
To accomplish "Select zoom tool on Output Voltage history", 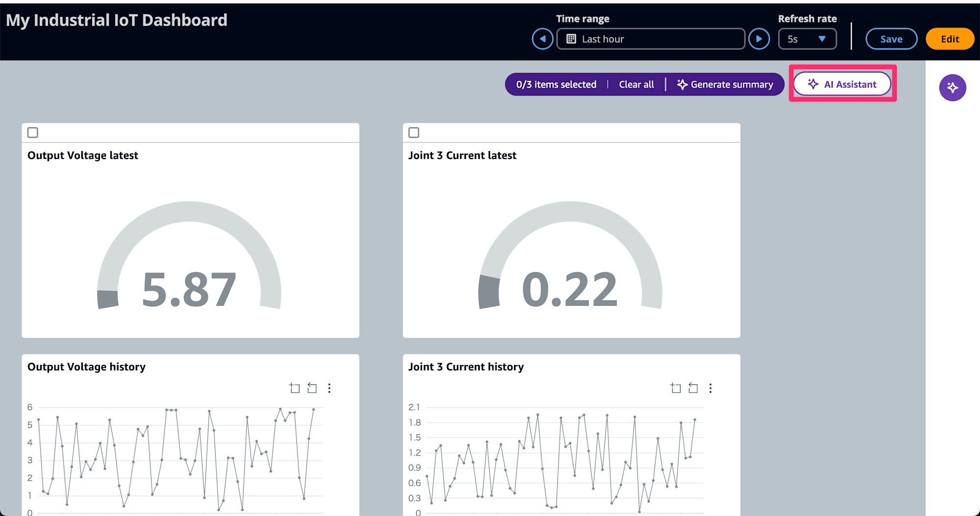I will (x=294, y=388).
